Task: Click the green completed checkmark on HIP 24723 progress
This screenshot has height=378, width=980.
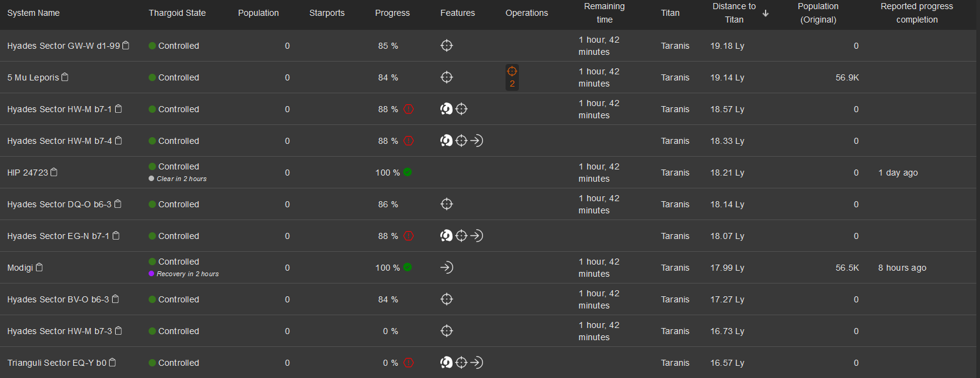Action: tap(407, 172)
